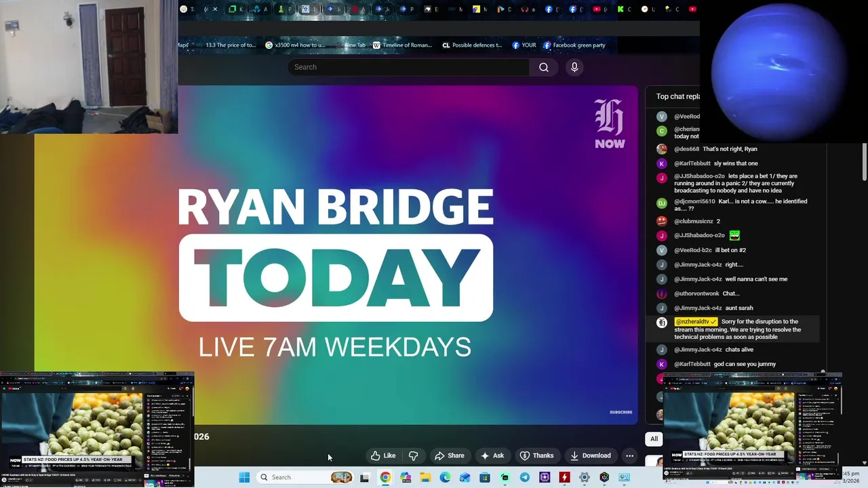
Task: Open the 'Timeline of Roman...' Wikipedia bookmark
Action: [x=401, y=45]
